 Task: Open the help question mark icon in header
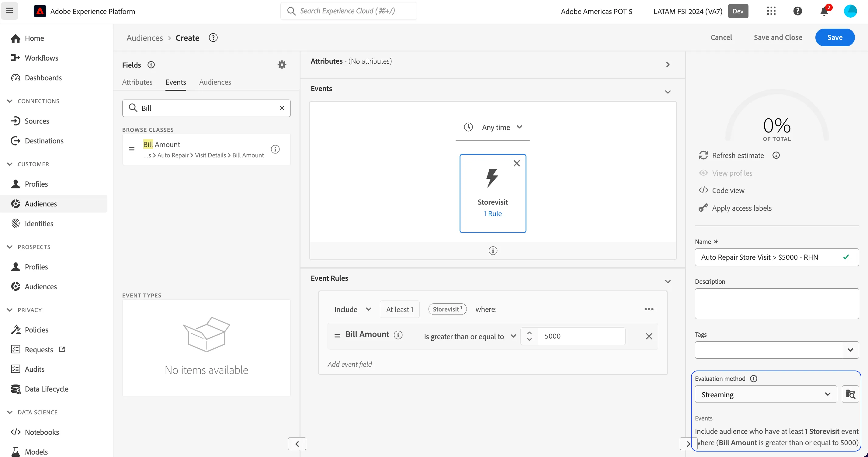click(797, 11)
